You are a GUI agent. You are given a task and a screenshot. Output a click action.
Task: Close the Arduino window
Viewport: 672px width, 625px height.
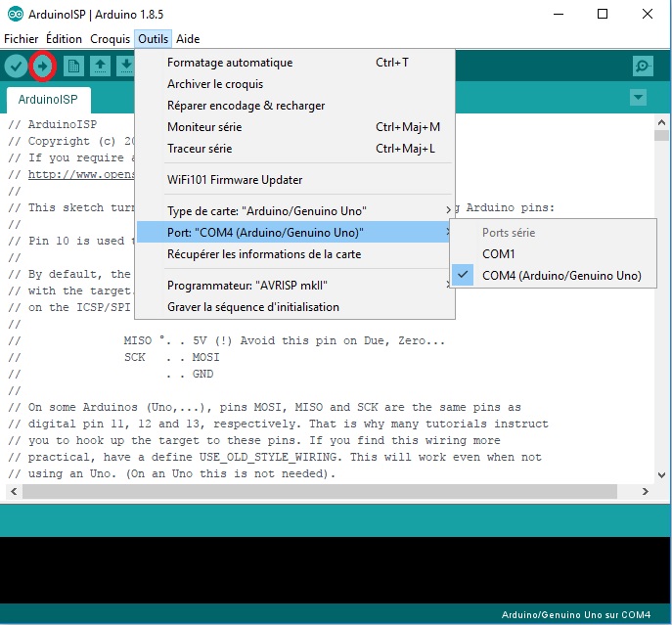648,14
